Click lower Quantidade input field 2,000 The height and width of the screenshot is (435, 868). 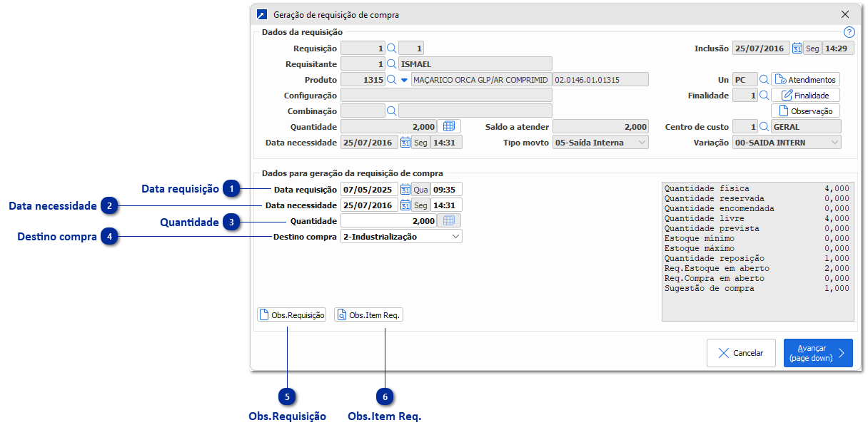pos(389,221)
